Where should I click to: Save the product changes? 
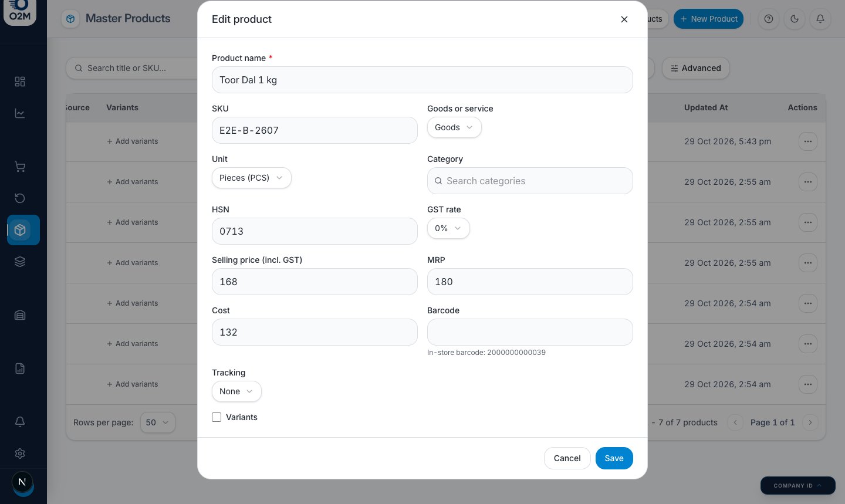(614, 458)
